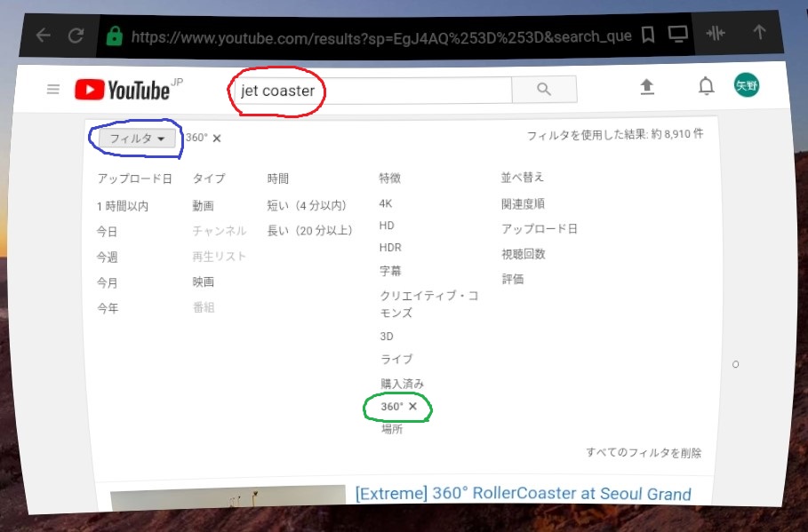Viewport: 808px width, 532px height.
Task: Sort results by 評価
Action: pos(513,279)
